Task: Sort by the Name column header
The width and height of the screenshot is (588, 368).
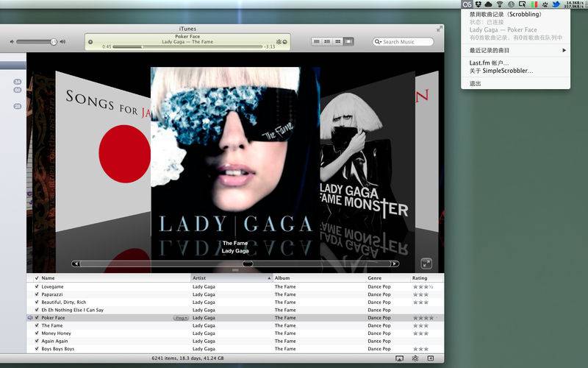Action: tap(115, 278)
